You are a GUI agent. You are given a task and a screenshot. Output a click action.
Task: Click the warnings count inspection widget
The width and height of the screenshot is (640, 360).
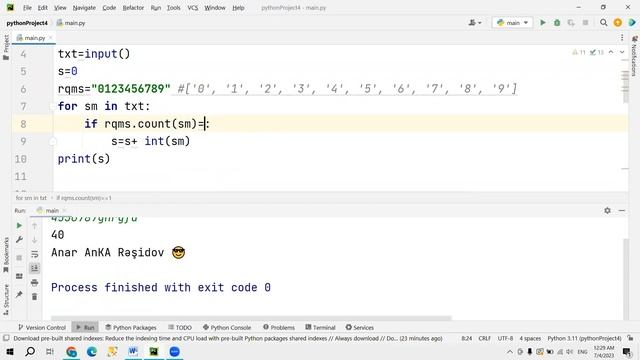tap(579, 52)
